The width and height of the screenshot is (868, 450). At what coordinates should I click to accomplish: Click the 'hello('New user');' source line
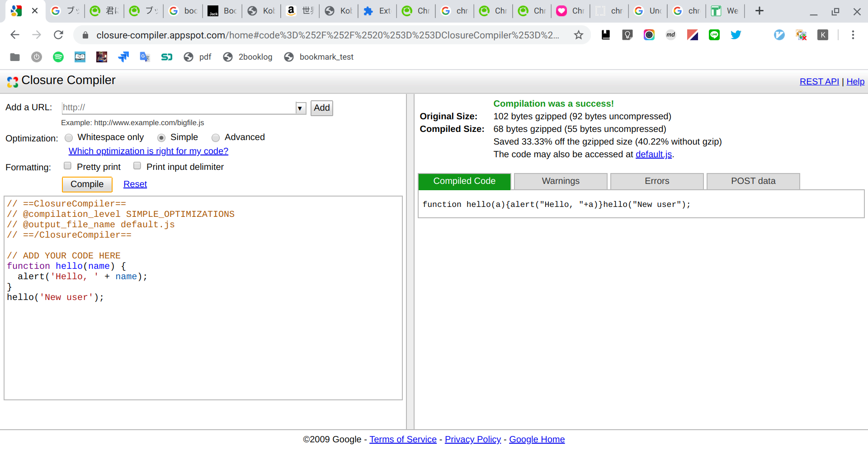(56, 297)
